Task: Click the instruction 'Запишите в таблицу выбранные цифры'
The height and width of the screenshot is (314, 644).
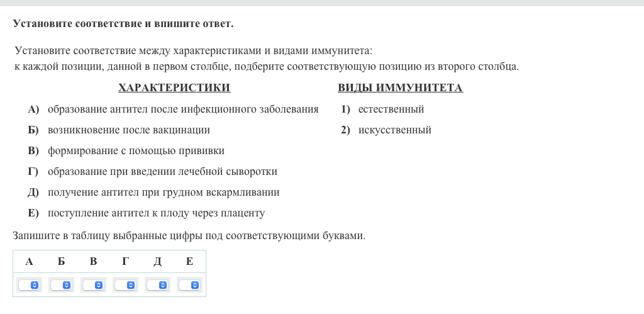Action: 189,236
